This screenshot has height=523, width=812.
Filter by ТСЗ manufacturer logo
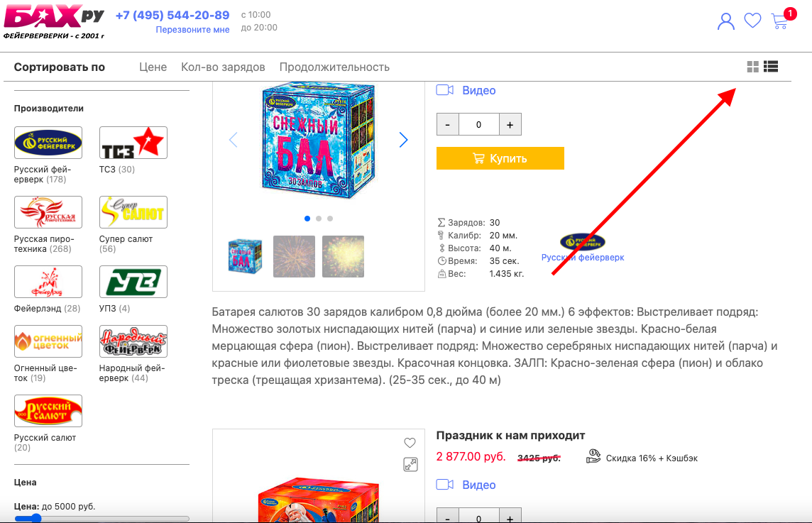click(133, 143)
